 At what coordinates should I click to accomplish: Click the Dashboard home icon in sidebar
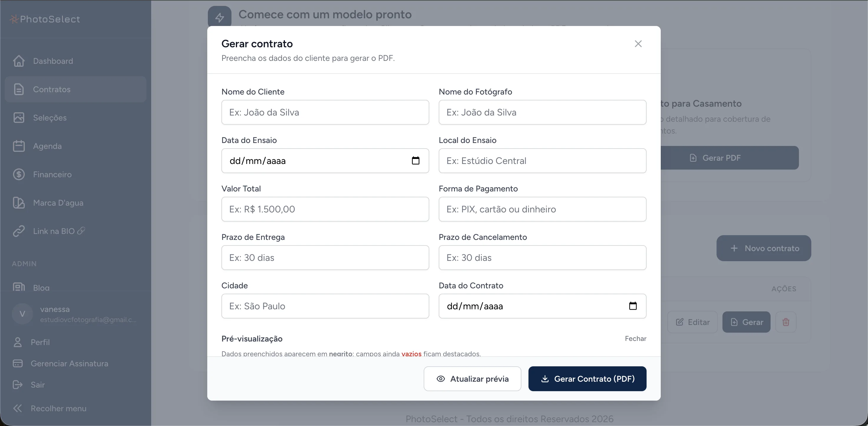pyautogui.click(x=19, y=61)
